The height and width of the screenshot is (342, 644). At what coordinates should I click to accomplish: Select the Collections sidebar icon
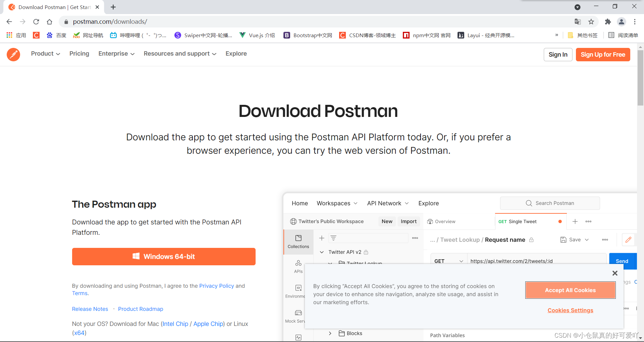tap(298, 242)
